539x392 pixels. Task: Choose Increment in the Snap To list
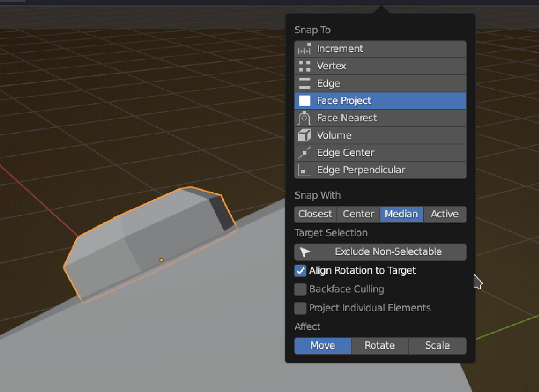click(380, 49)
